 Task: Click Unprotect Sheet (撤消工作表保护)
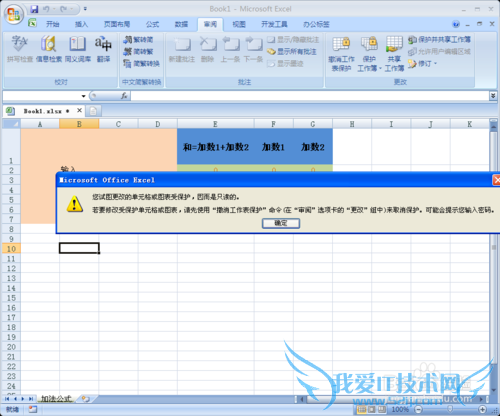[x=341, y=53]
